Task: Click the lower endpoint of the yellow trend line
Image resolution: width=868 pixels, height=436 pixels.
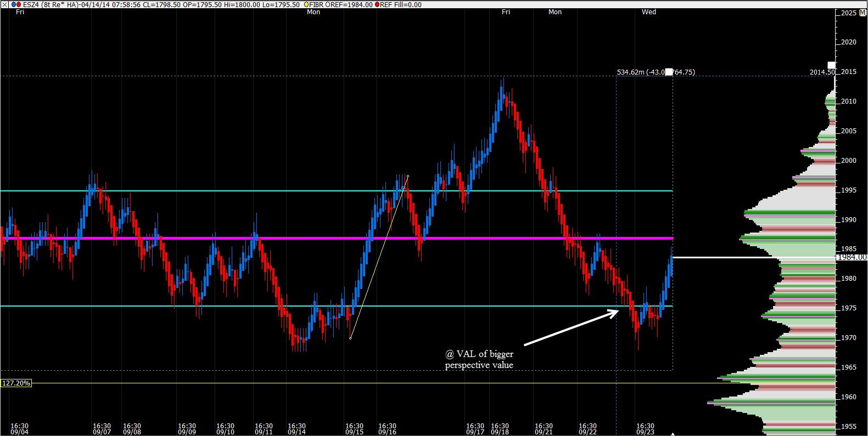Action: (x=350, y=338)
